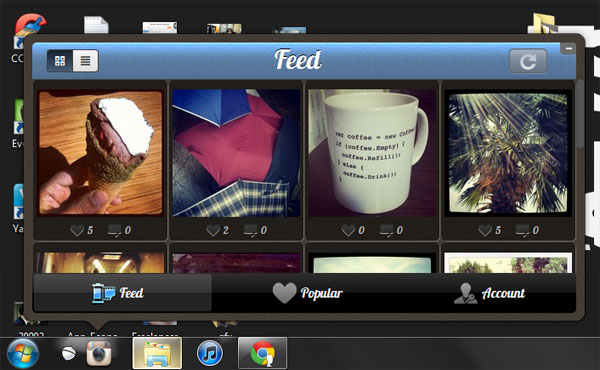
Task: Like the coffee mug photo
Action: click(348, 230)
